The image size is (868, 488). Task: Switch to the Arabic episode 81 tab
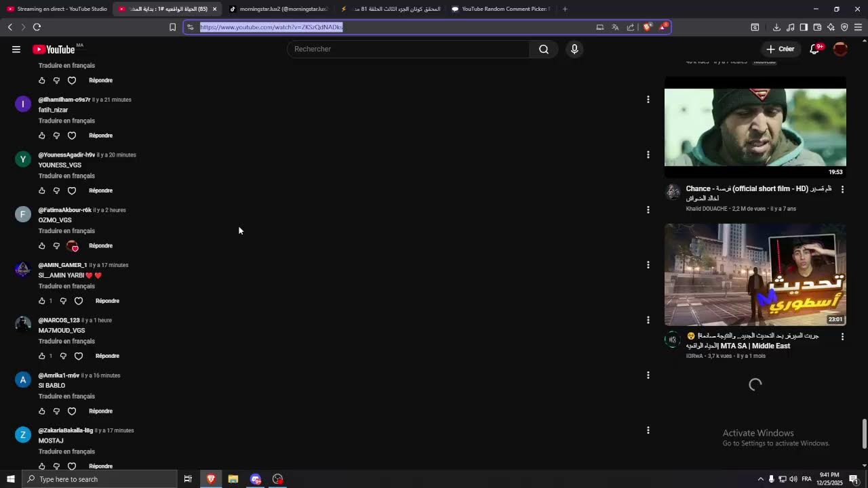coord(390,9)
